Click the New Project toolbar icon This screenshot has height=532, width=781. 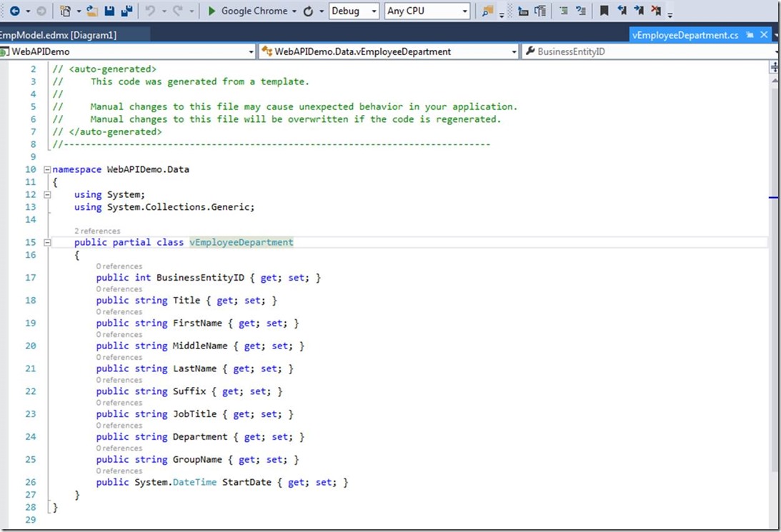pos(65,11)
